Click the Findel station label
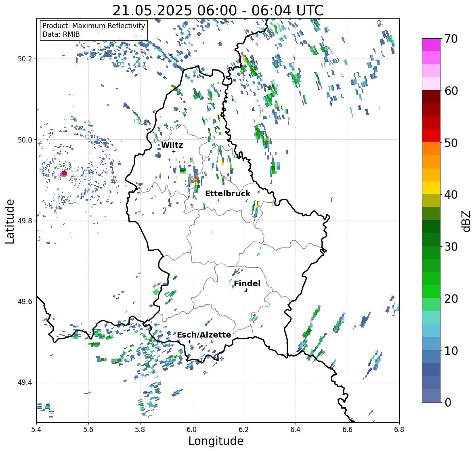The width and height of the screenshot is (476, 451). click(247, 283)
